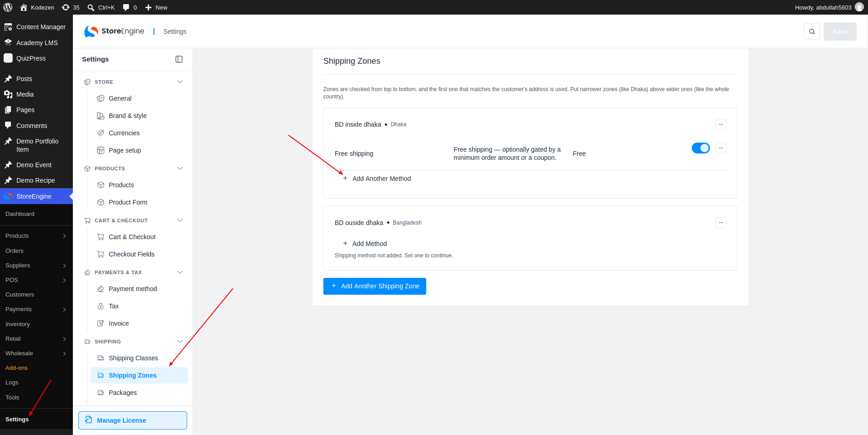Open Checkout Fields settings
The width and height of the screenshot is (868, 435).
tap(139, 254)
